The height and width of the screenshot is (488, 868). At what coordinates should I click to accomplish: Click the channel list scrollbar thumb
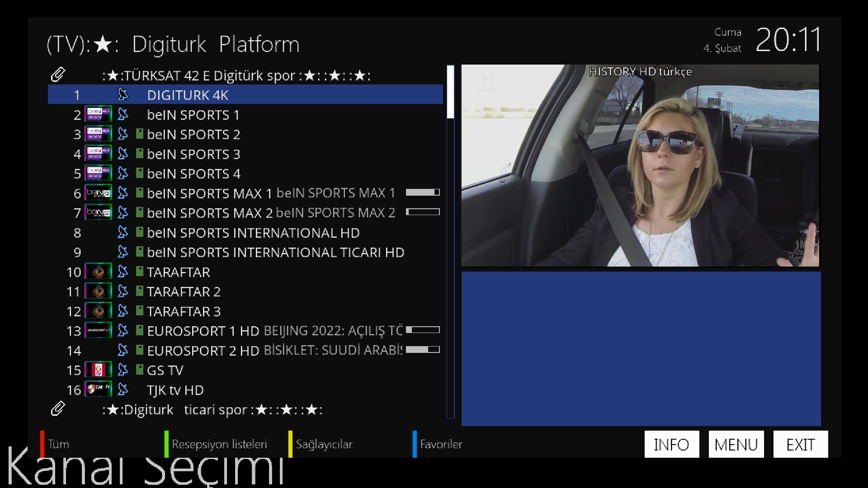click(450, 92)
